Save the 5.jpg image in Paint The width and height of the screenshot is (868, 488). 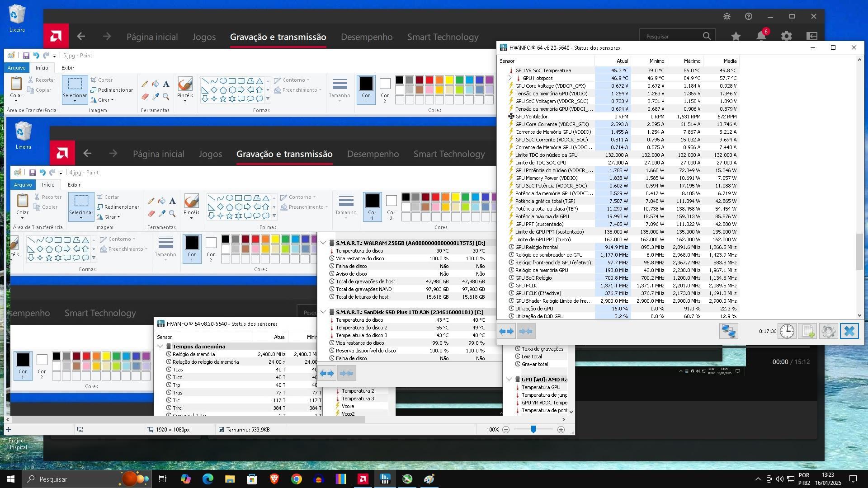[26, 56]
